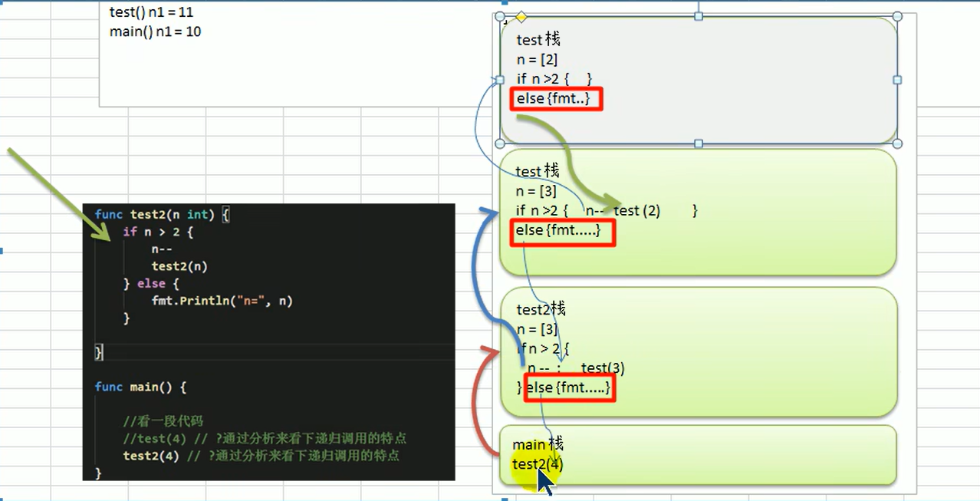Click 'test栈' title above 'n = [2]'
This screenshot has width=980, height=501.
pos(538,39)
